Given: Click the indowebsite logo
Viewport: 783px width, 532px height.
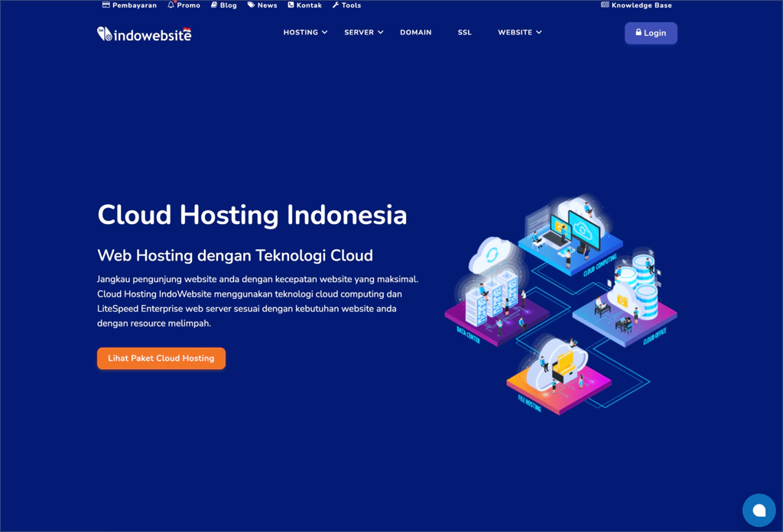Looking at the screenshot, I should pos(145,34).
